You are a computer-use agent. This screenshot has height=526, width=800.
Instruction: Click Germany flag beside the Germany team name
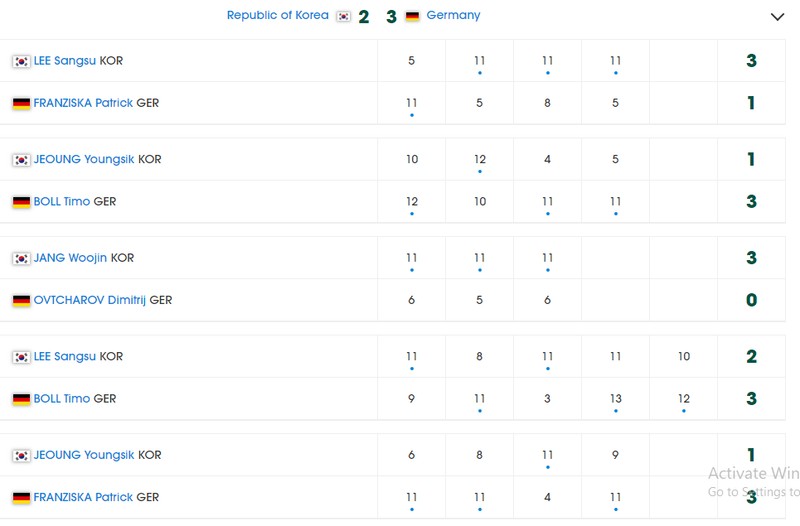point(412,16)
